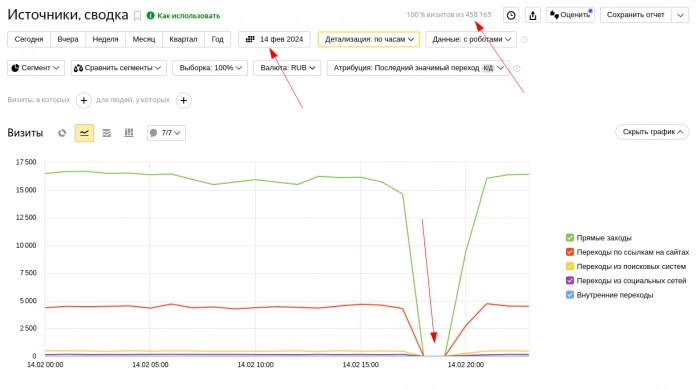The image size is (700, 390).
Task: Open the "Как использовать" help link
Action: click(183, 16)
